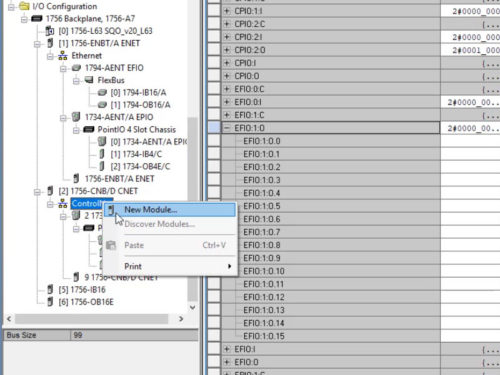Click the 1756-OB16E module icon

50,302
